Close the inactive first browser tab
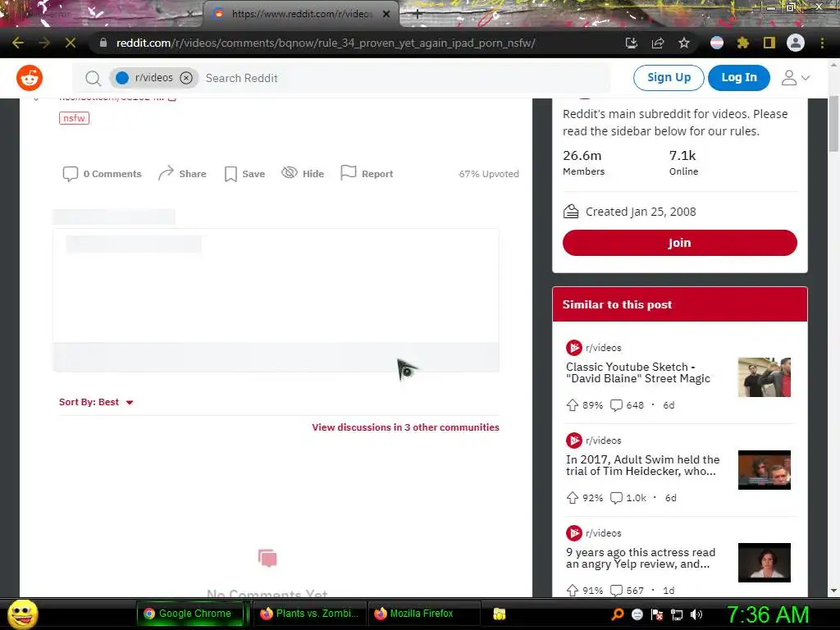840x630 pixels. pos(189,14)
